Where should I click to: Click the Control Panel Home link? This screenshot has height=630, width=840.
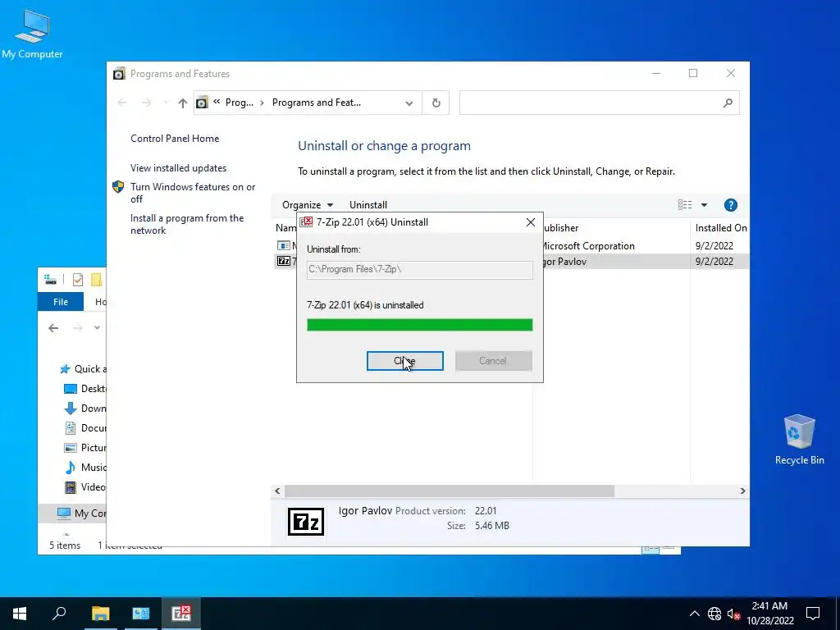click(x=175, y=138)
